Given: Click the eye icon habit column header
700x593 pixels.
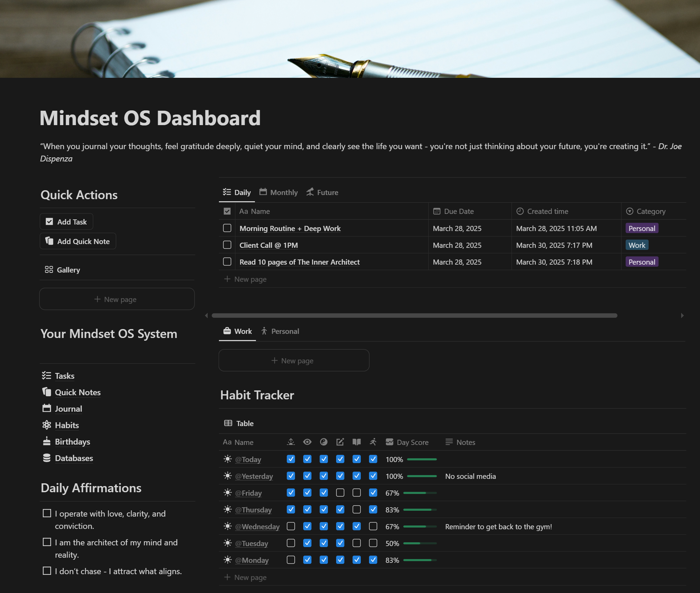Looking at the screenshot, I should point(307,442).
